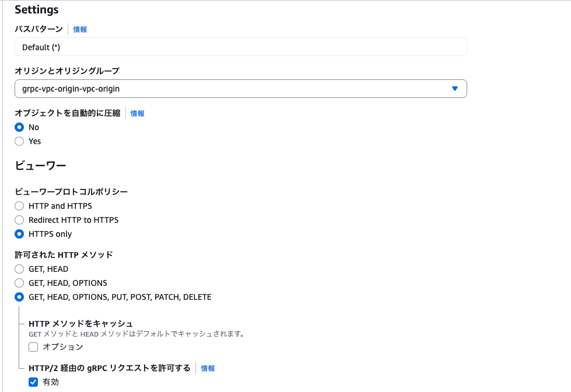Select HTTPS only protocol policy
This screenshot has height=392, width=571.
tap(19, 233)
